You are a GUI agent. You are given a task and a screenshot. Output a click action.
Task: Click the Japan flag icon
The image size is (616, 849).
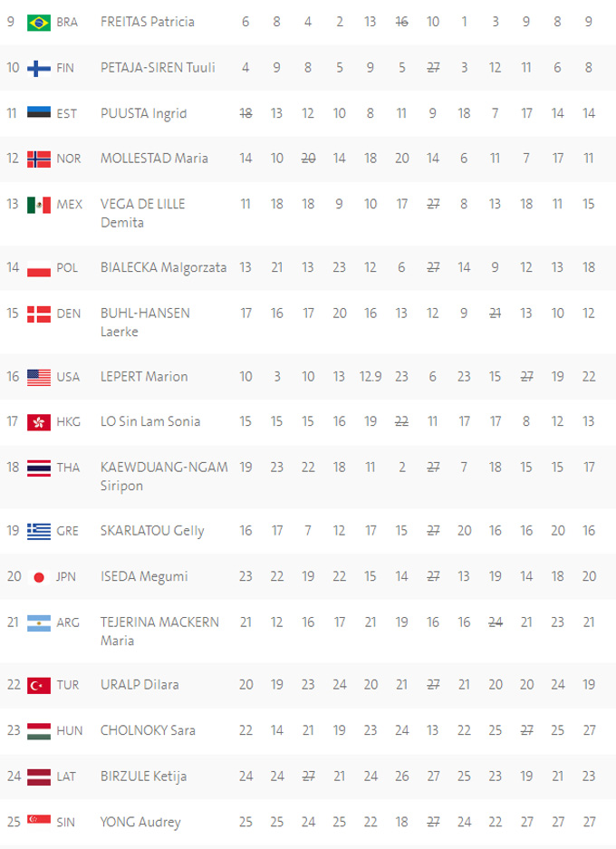click(x=39, y=577)
